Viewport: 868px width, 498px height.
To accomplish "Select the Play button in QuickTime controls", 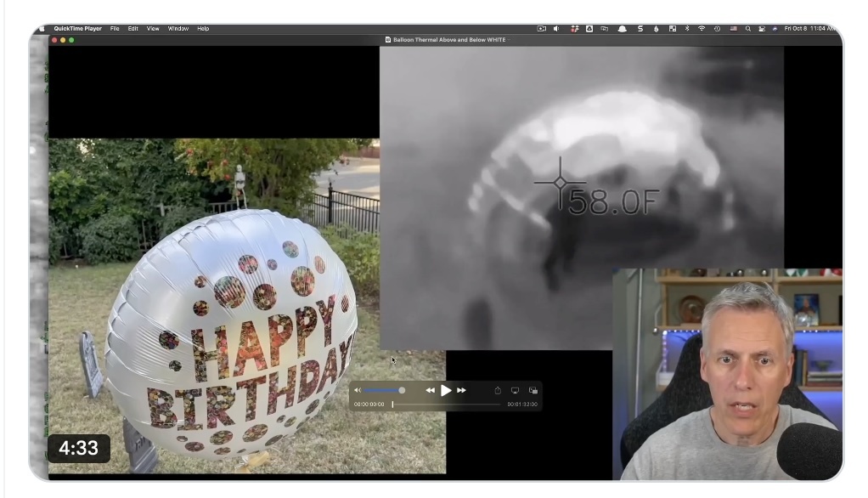I will pyautogui.click(x=446, y=390).
